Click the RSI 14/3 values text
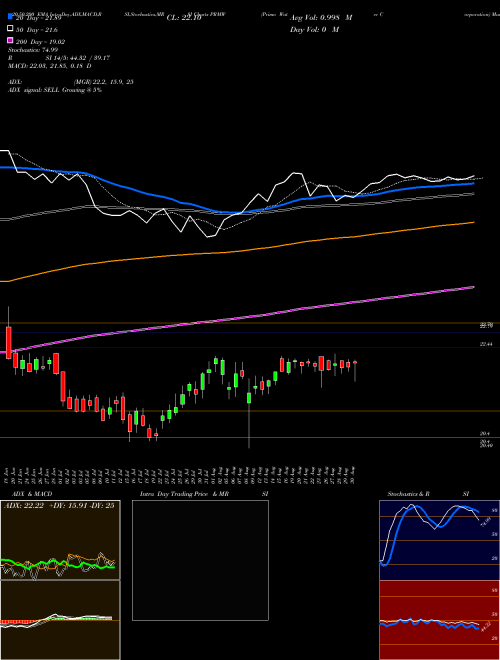 coord(78,58)
